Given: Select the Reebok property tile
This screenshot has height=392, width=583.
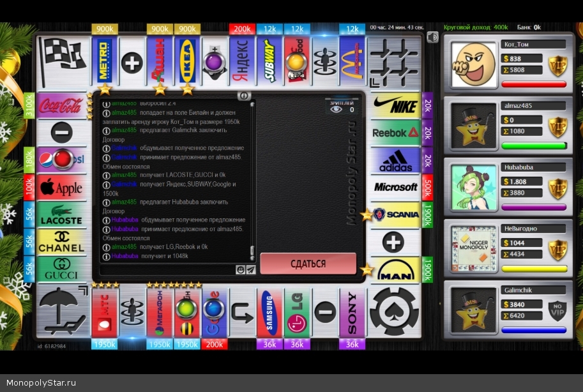Looking at the screenshot, I should (395, 132).
